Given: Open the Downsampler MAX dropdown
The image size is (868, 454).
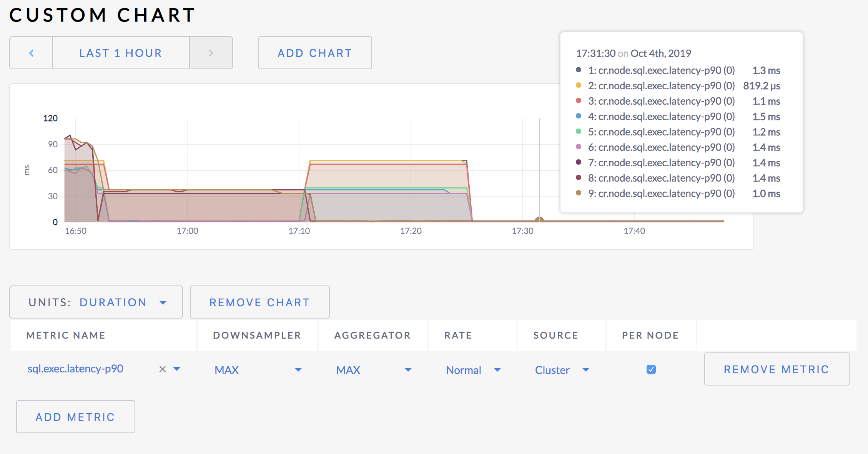Looking at the screenshot, I should [298, 370].
